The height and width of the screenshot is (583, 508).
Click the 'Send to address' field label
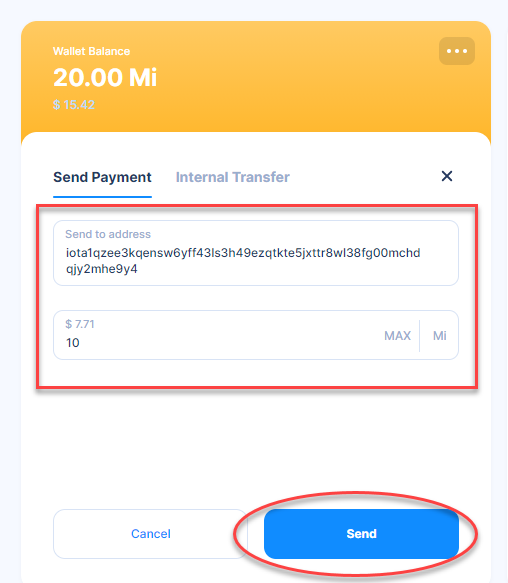coord(108,234)
